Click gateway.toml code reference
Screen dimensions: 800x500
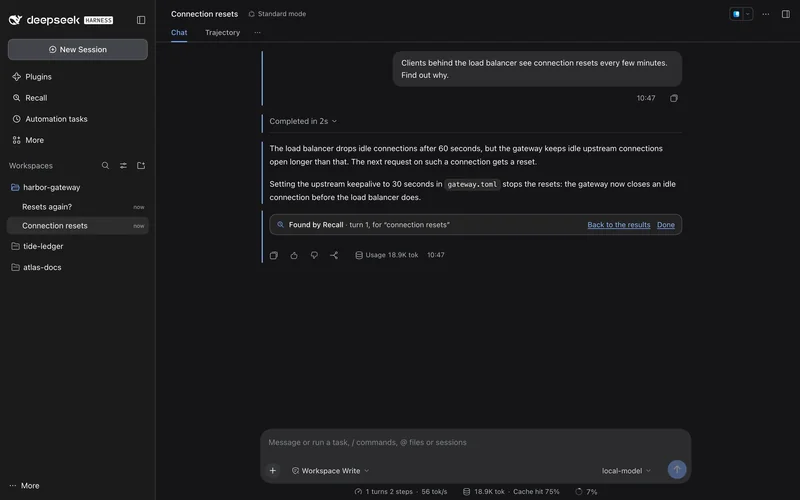[472, 184]
